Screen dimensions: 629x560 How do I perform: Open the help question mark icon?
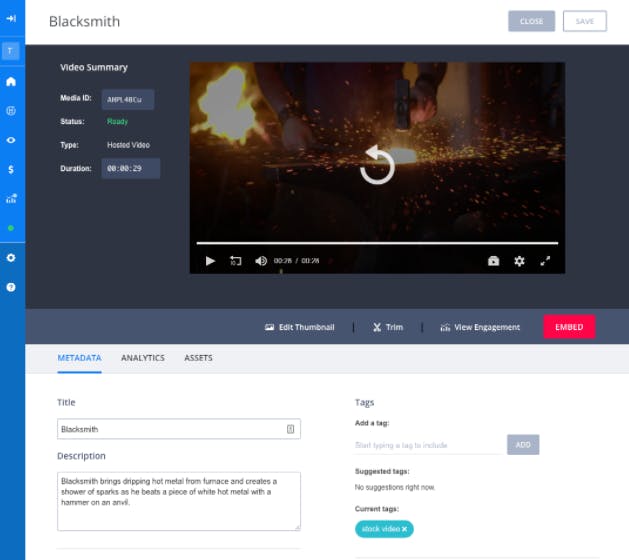point(11,287)
